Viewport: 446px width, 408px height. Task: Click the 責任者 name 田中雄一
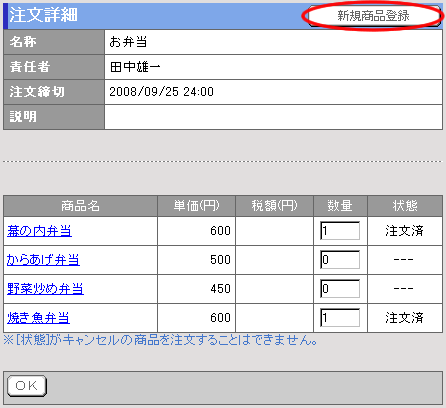[135, 67]
